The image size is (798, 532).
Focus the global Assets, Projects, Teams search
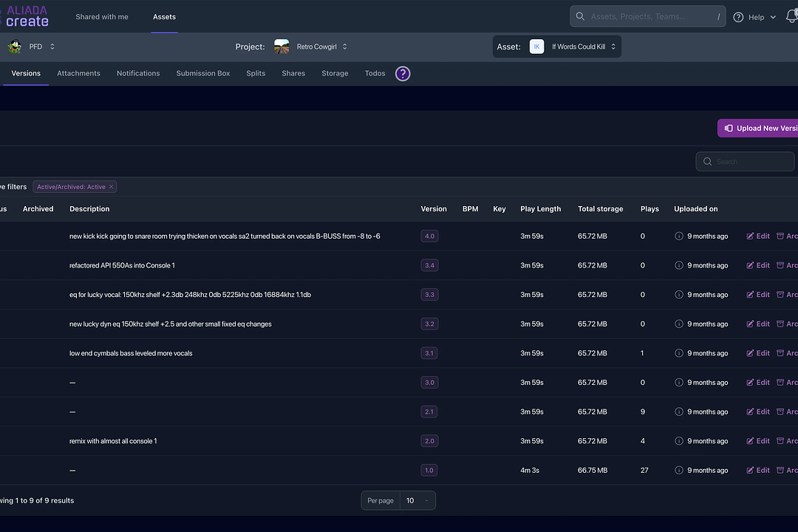(x=647, y=16)
